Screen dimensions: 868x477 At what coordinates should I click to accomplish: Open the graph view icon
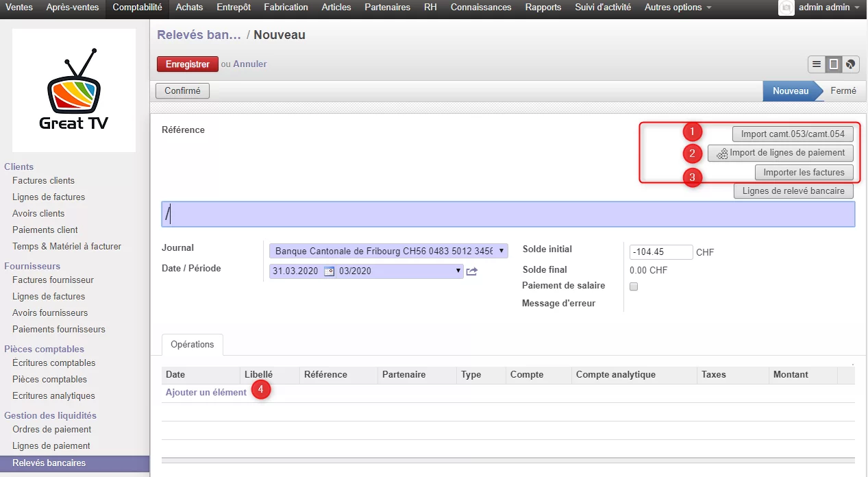[x=850, y=64]
